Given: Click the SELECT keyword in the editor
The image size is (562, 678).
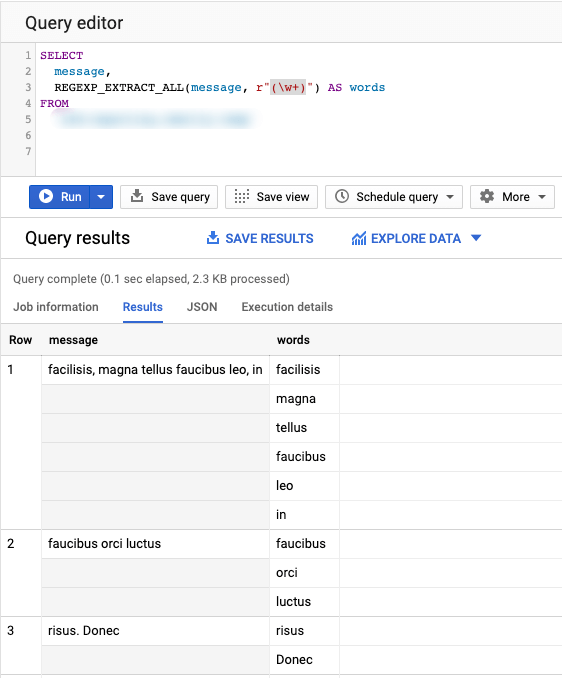Looking at the screenshot, I should [61, 55].
